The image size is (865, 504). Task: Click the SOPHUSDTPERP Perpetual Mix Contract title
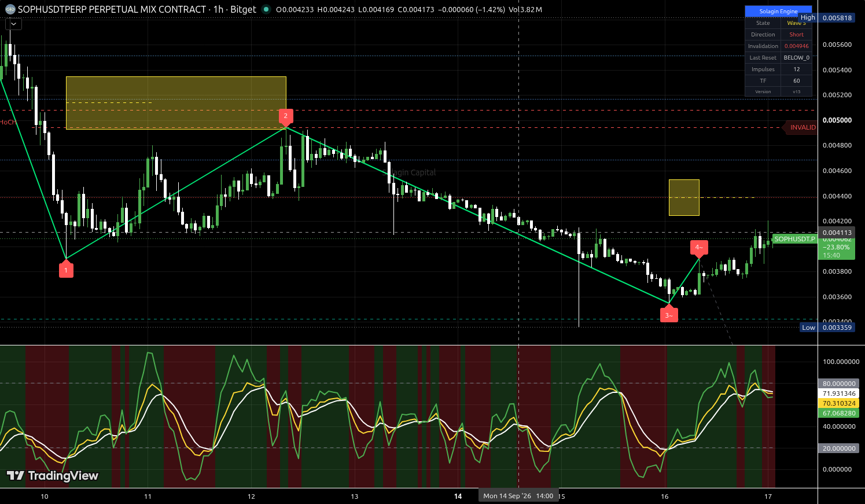tap(112, 9)
